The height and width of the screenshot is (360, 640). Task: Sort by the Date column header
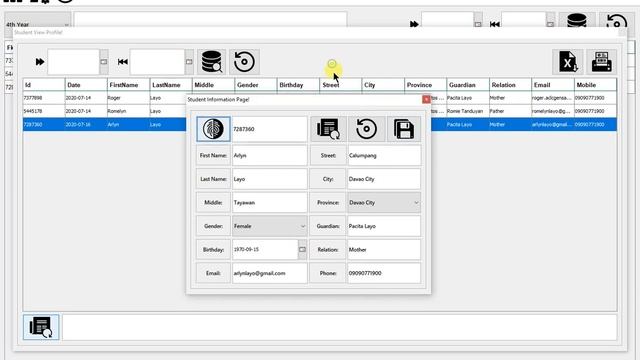pos(86,85)
